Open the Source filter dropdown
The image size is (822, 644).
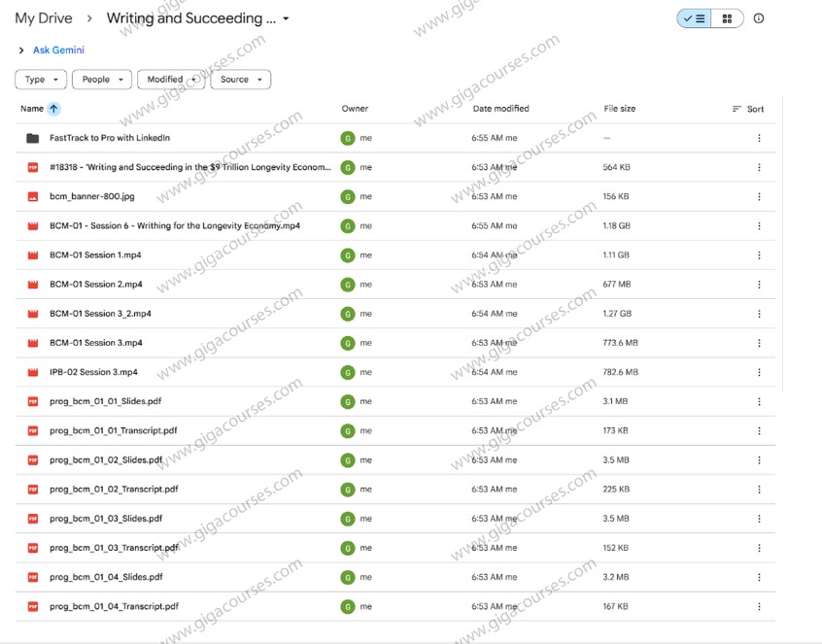(240, 80)
